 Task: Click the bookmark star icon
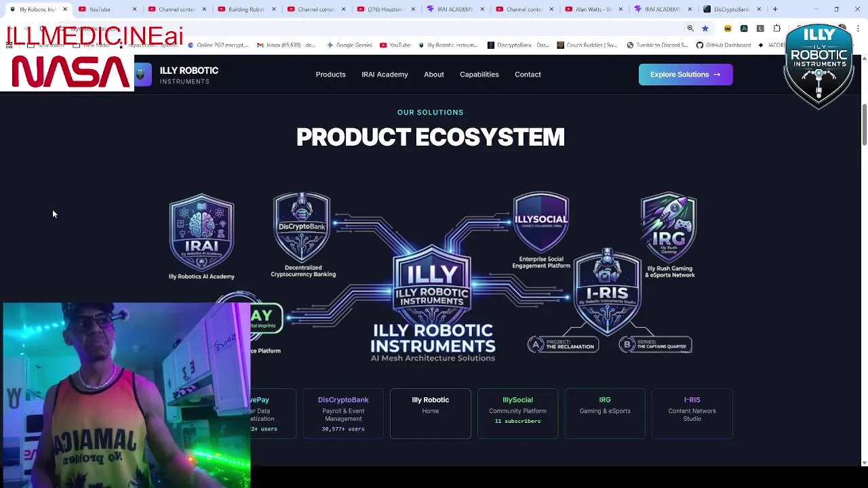705,28
